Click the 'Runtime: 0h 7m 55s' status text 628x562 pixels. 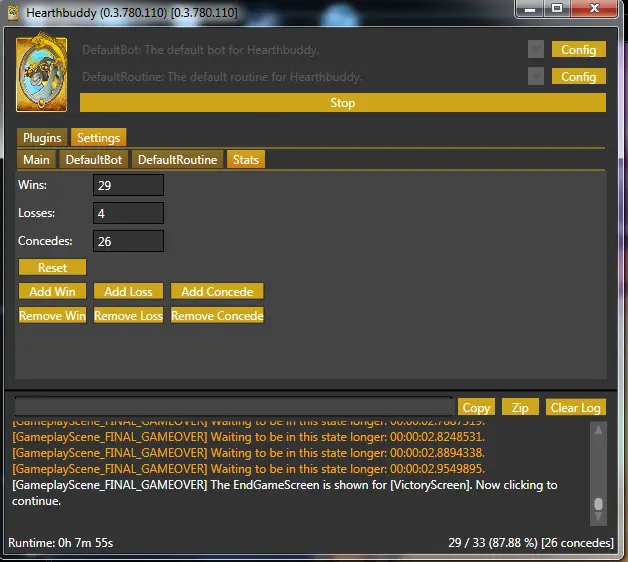60,543
